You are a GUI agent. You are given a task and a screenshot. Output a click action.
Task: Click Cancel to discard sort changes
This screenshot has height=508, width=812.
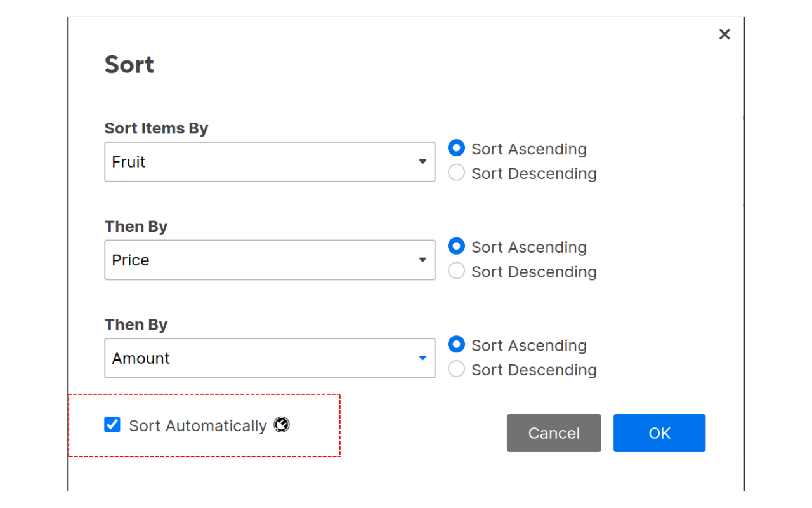553,432
